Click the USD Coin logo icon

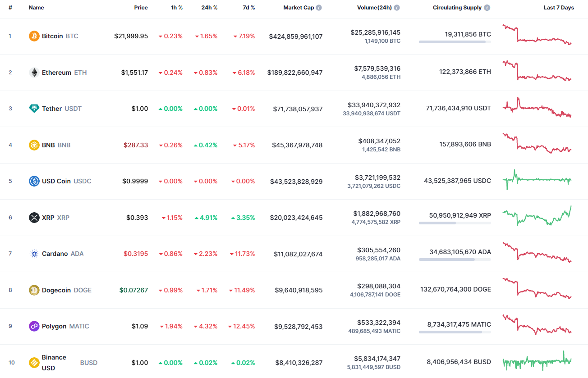tap(34, 181)
